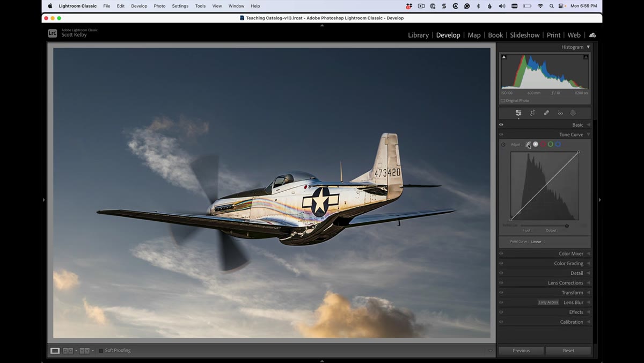Open the Print module
This screenshot has width=644, height=363.
[553, 35]
